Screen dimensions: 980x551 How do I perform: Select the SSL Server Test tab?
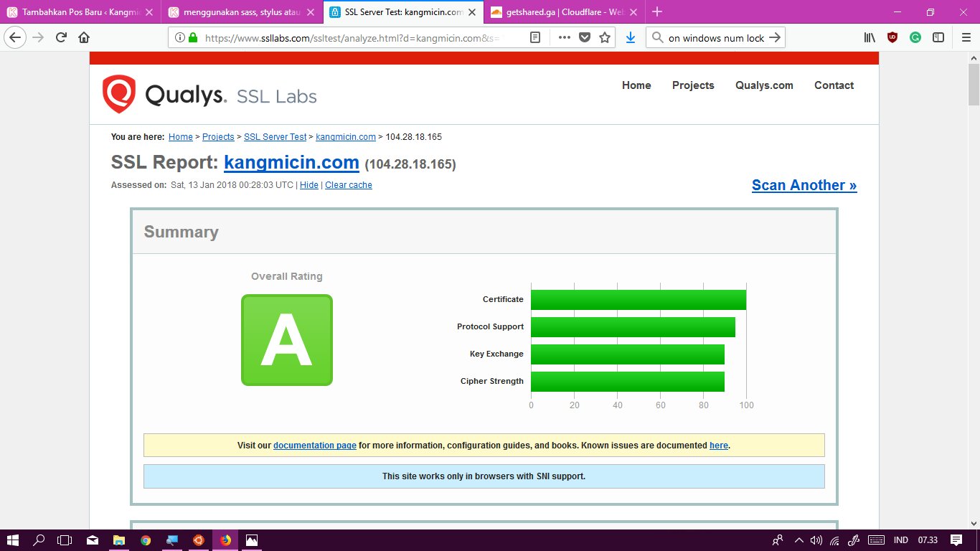pyautogui.click(x=404, y=11)
